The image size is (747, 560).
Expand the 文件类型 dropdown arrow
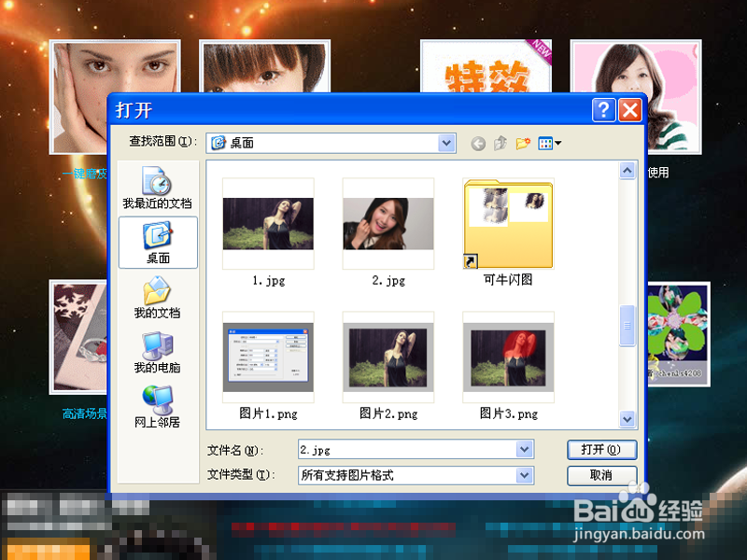click(x=524, y=475)
